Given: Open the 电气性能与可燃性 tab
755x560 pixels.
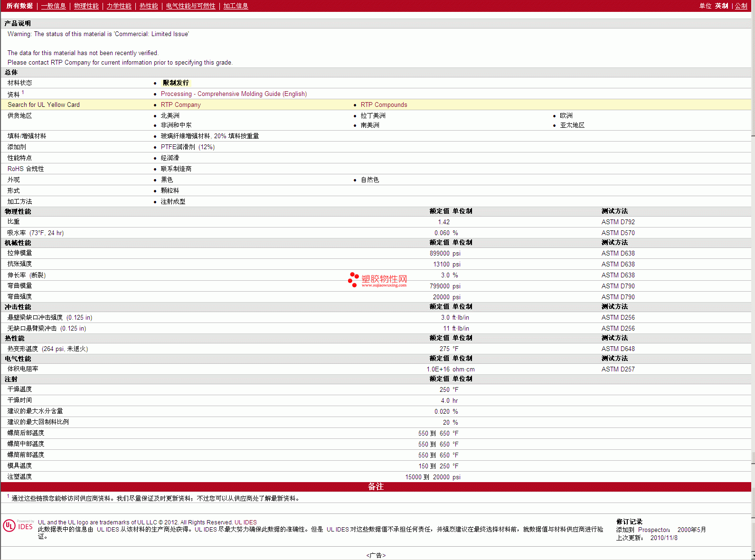Looking at the screenshot, I should pos(190,6).
